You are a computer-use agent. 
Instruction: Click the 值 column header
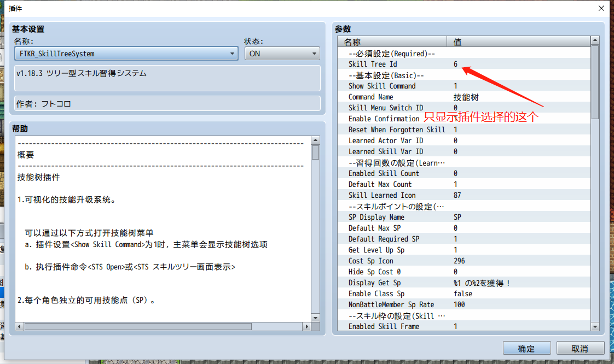tap(518, 42)
